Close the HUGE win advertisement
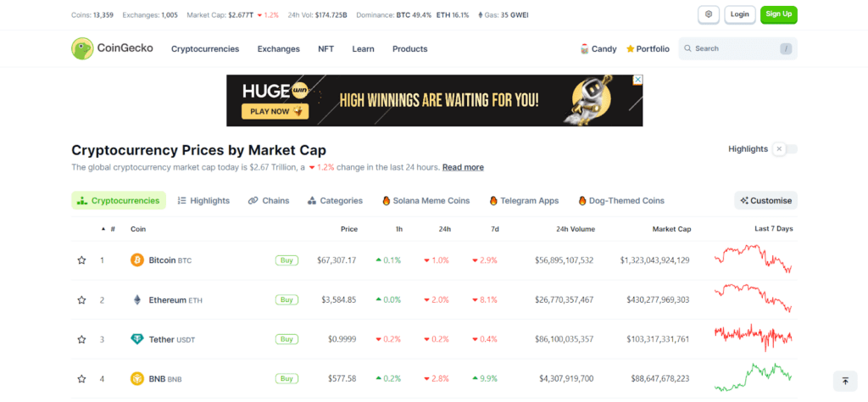 637,80
